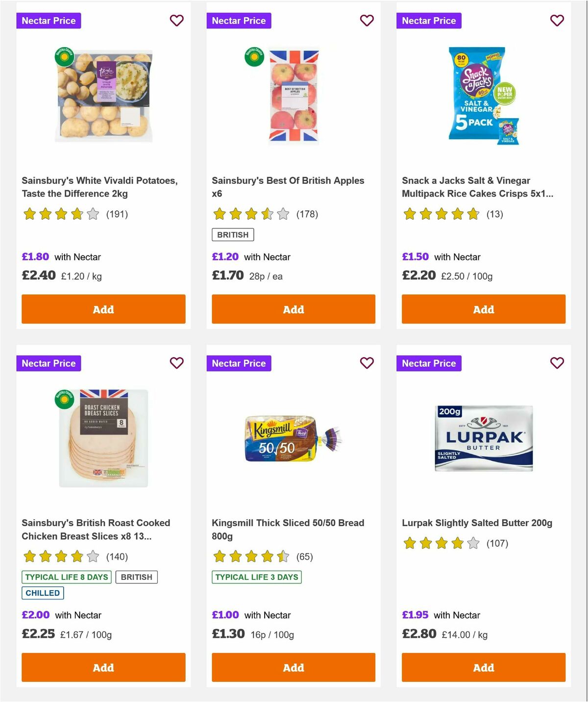
Task: Click the CHILLED tag on chicken breast slices
Action: tap(43, 593)
